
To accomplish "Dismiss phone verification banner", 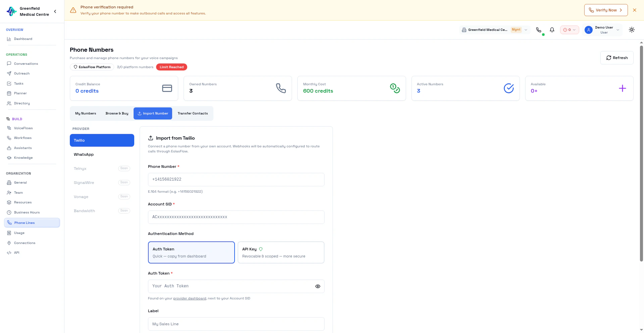I will click(x=635, y=10).
